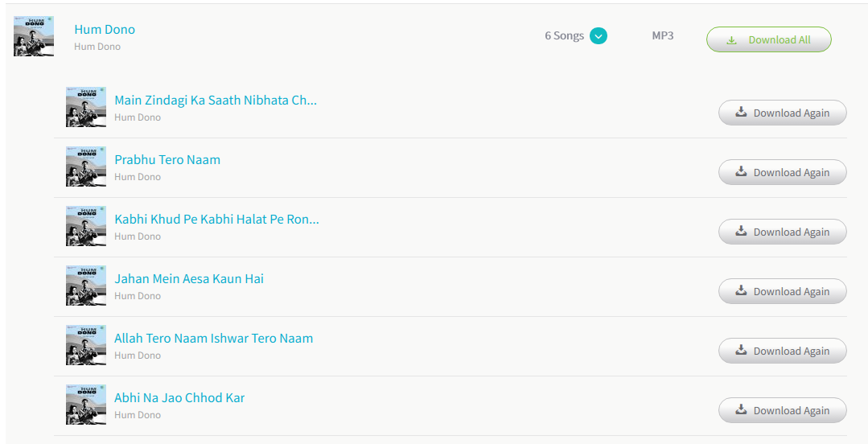Open Allah Tero Naam Ishwar Tero Naam link
The width and height of the screenshot is (868, 444).
(214, 339)
